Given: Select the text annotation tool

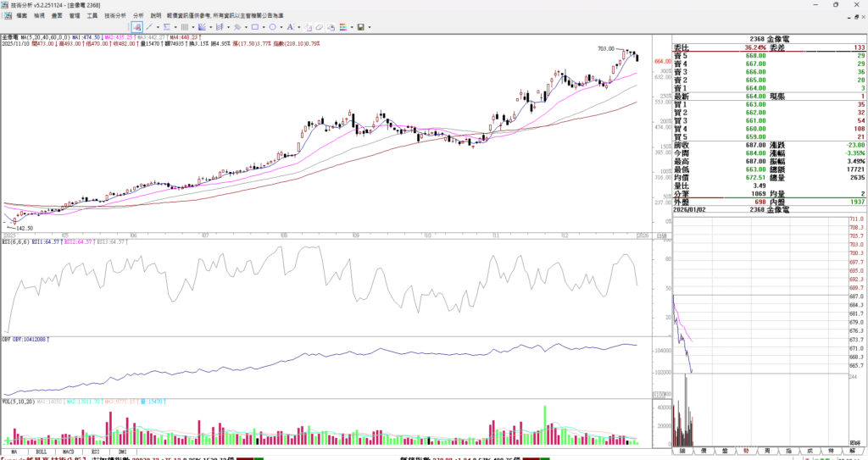Looking at the screenshot, I should [290, 27].
